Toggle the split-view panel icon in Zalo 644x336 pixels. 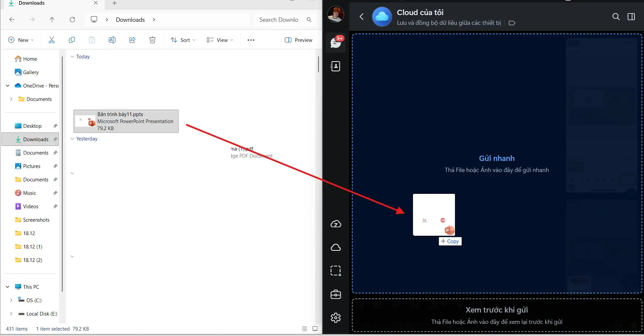click(x=632, y=16)
